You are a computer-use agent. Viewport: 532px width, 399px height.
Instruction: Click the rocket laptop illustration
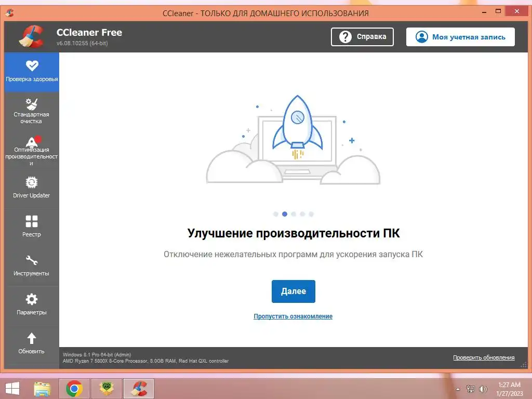(x=294, y=140)
